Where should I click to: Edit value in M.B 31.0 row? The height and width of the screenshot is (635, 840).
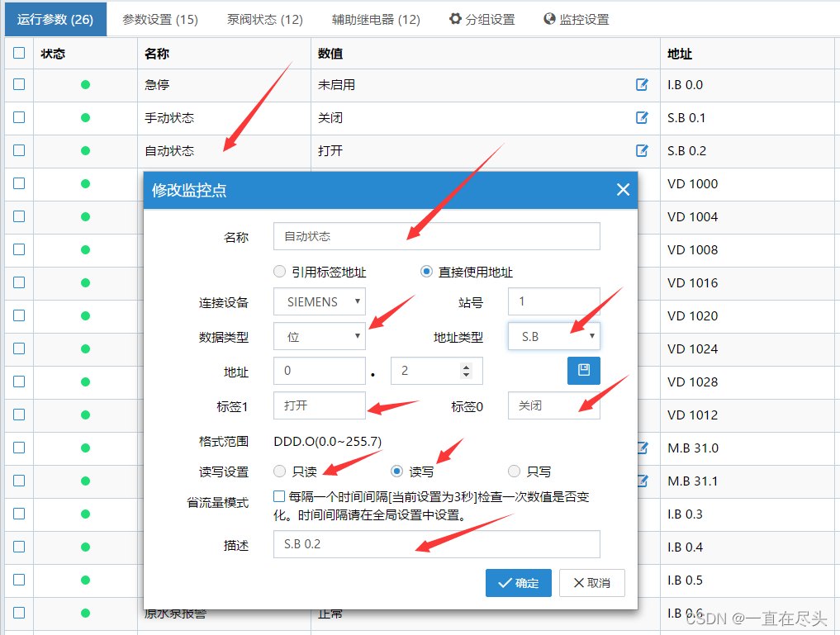(643, 448)
